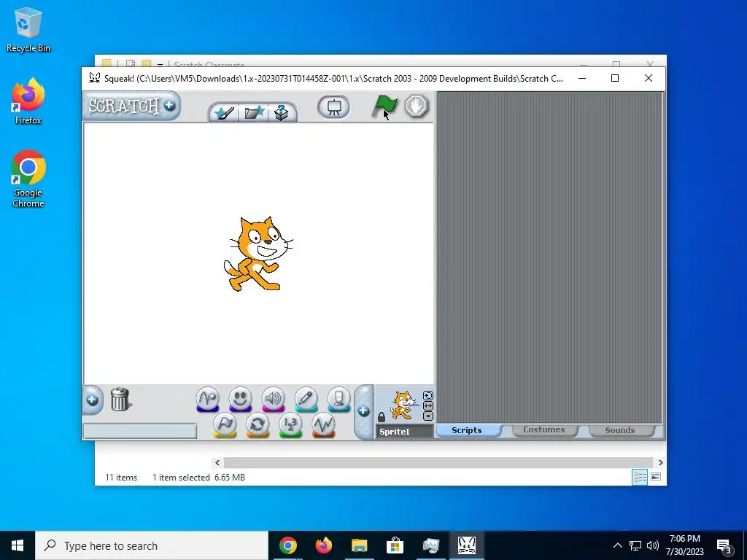Image resolution: width=747 pixels, height=560 pixels.
Task: Select the rotate-freely style for Sprite1
Action: [427, 396]
